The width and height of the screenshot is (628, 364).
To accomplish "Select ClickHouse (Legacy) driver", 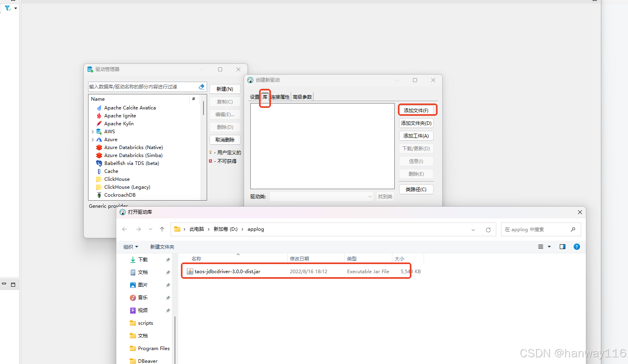I will click(127, 187).
